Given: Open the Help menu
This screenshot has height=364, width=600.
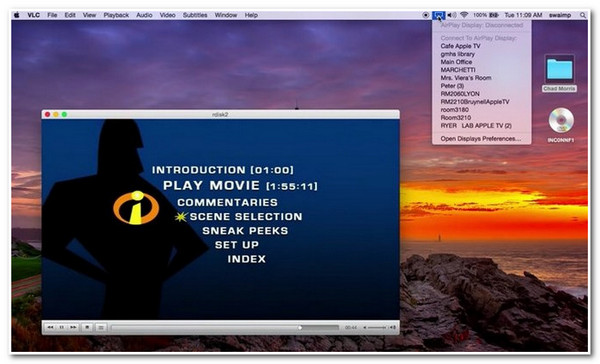Looking at the screenshot, I should (x=251, y=15).
